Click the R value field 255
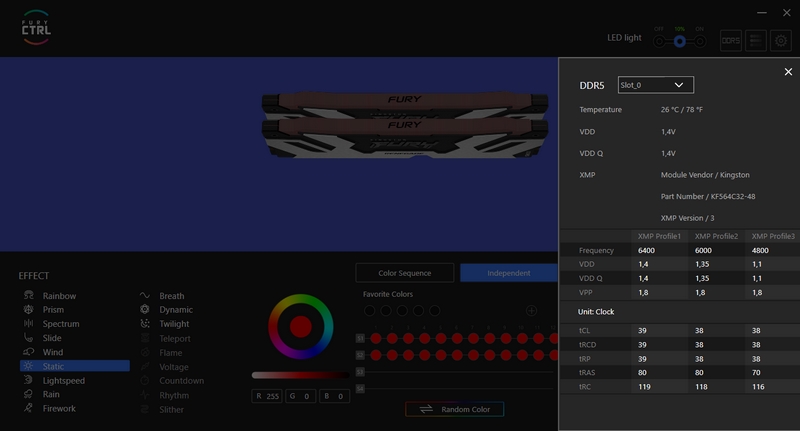This screenshot has width=800, height=431. tap(267, 396)
